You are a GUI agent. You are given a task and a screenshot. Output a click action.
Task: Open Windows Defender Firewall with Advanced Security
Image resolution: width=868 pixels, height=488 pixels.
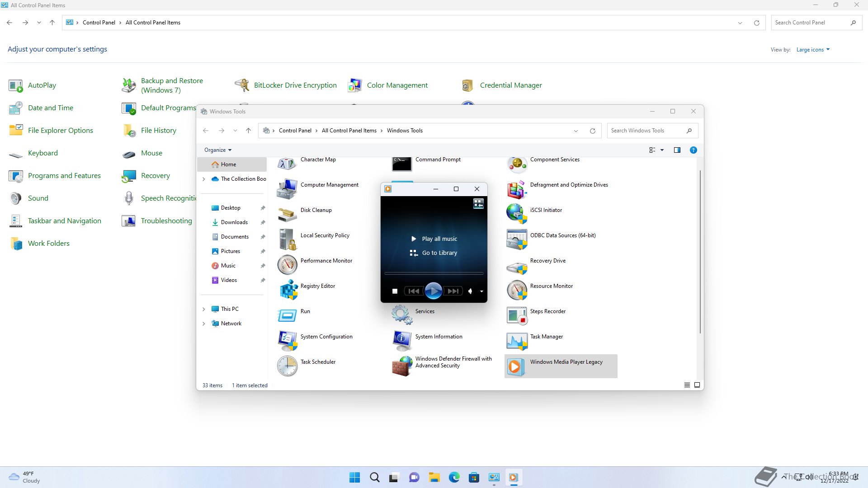(x=442, y=366)
